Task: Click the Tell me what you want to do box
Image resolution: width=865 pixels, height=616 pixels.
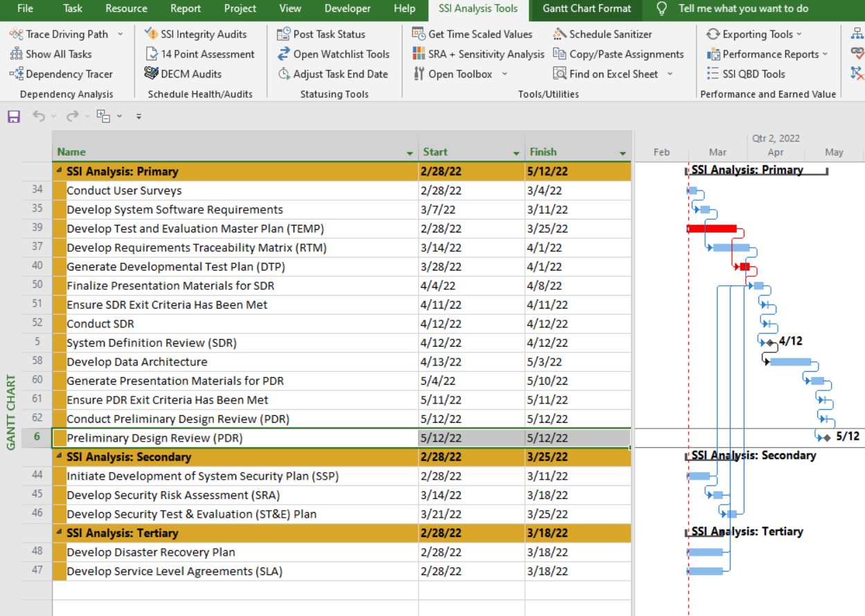Action: pos(743,9)
